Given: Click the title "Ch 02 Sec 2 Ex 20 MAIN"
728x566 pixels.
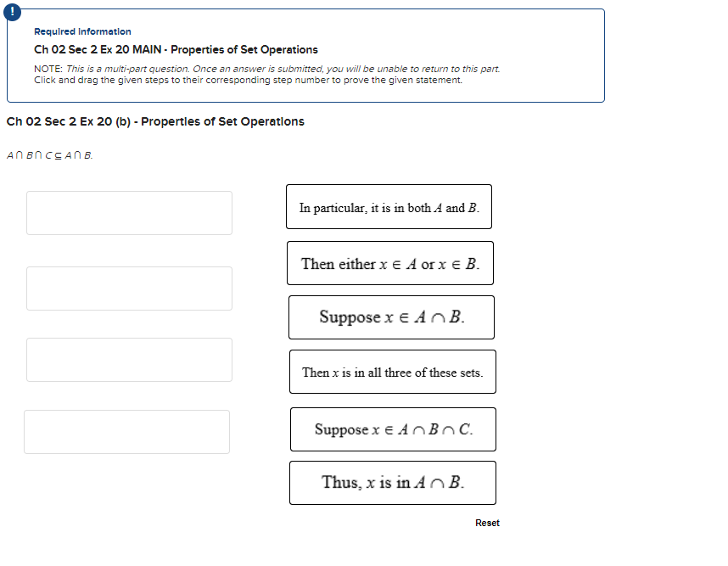Looking at the screenshot, I should tap(99, 49).
